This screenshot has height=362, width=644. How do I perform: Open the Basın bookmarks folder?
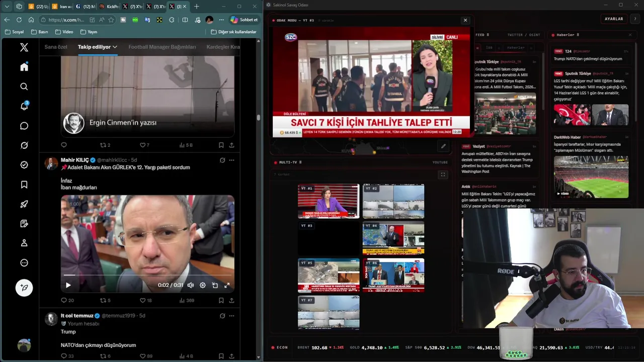click(39, 32)
